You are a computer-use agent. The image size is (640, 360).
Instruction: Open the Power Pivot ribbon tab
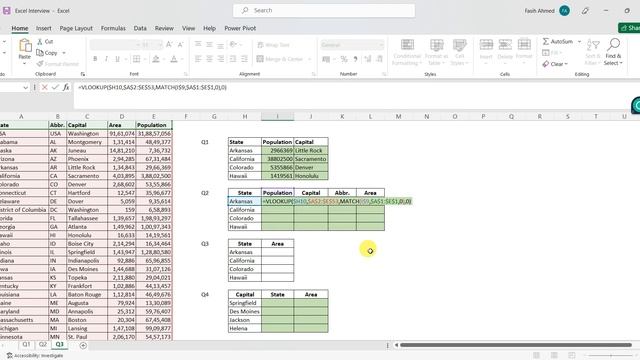tap(240, 28)
